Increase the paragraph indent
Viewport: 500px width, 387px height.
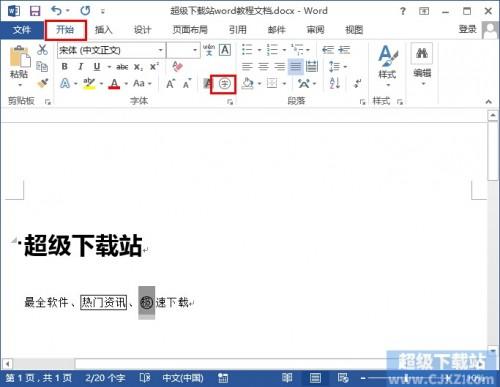coord(344,50)
